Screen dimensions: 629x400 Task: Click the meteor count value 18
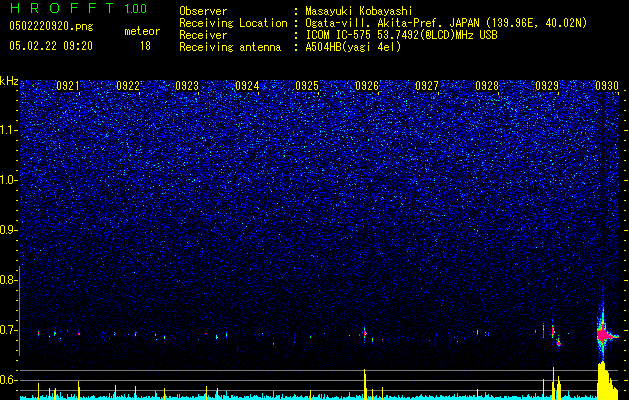tap(145, 46)
